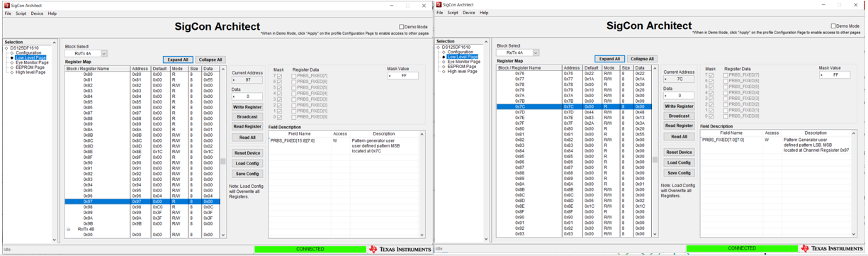Screen dimensions: 868x256
Task: Click Write Register in left window
Action: 247,107
